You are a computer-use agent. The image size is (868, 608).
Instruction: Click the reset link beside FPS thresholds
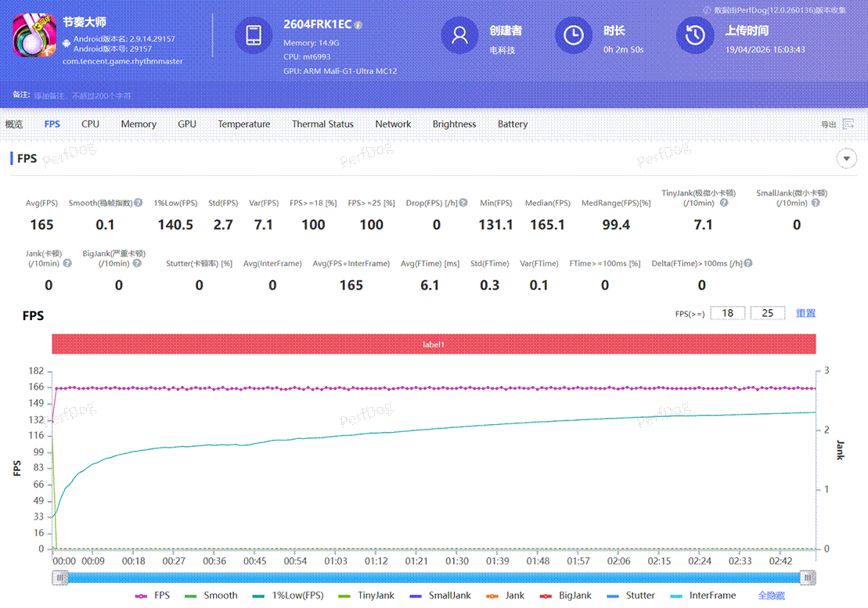tap(805, 313)
